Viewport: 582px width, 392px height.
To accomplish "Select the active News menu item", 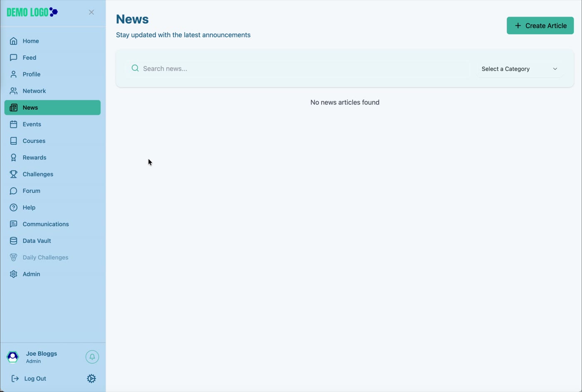I will [x=52, y=108].
